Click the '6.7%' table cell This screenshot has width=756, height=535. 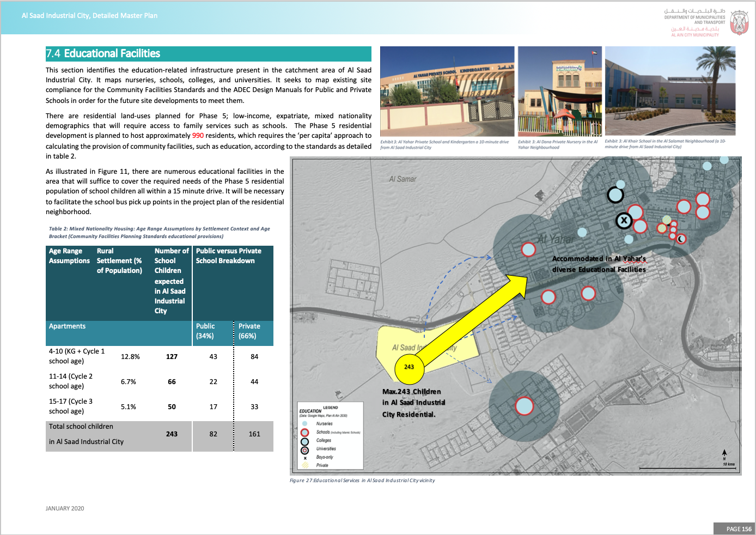(x=129, y=382)
